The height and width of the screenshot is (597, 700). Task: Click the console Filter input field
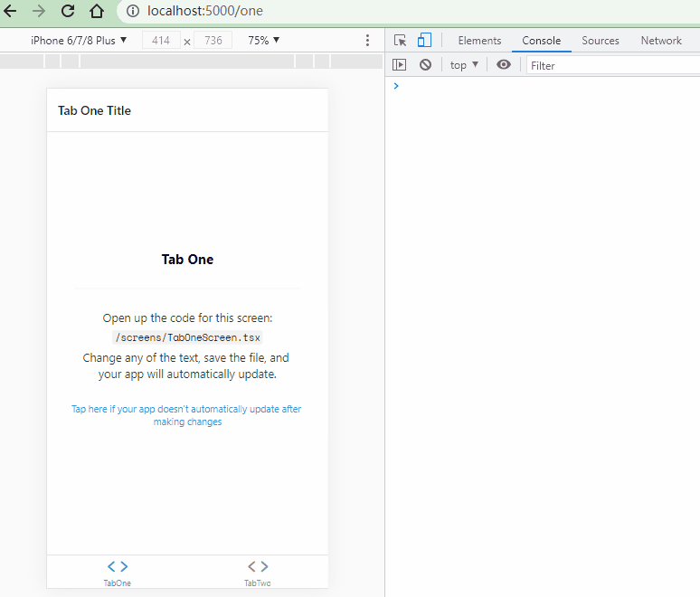613,66
